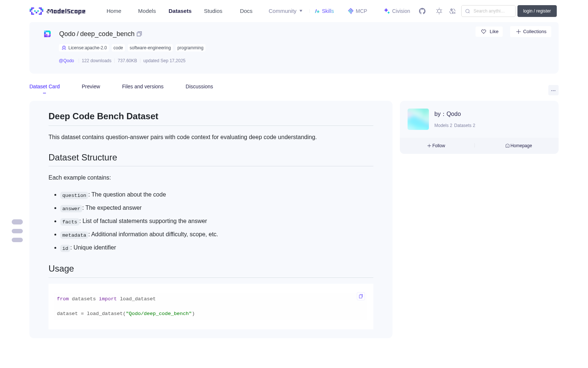Click the '122 downloads' text
This screenshot has width=588, height=368.
click(x=97, y=61)
